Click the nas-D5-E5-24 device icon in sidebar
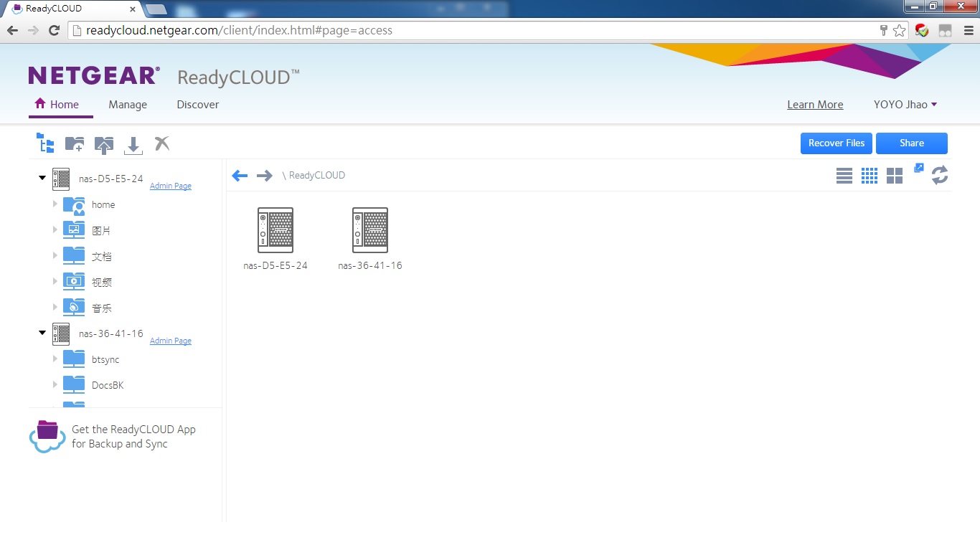This screenshot has height=540, width=980. point(61,179)
